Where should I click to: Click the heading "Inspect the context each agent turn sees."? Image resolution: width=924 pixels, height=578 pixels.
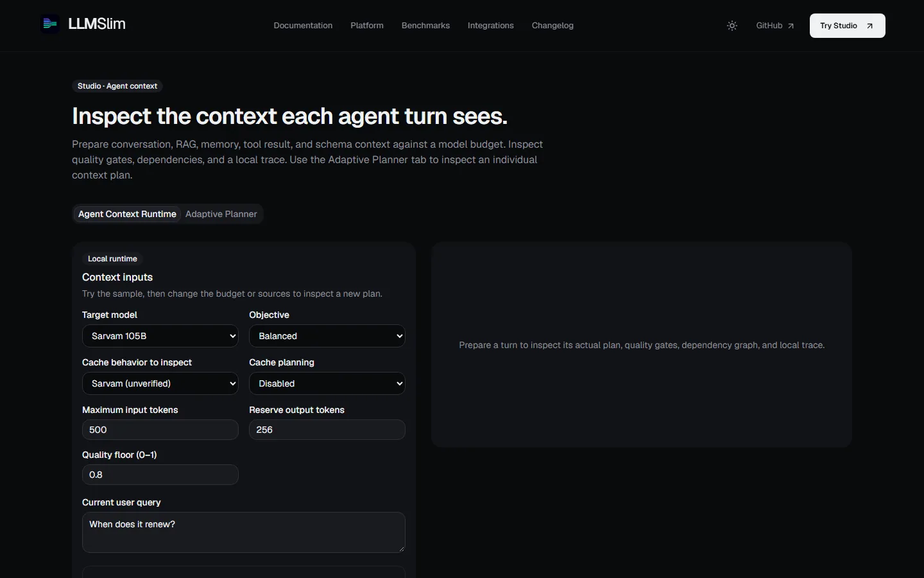click(289, 116)
